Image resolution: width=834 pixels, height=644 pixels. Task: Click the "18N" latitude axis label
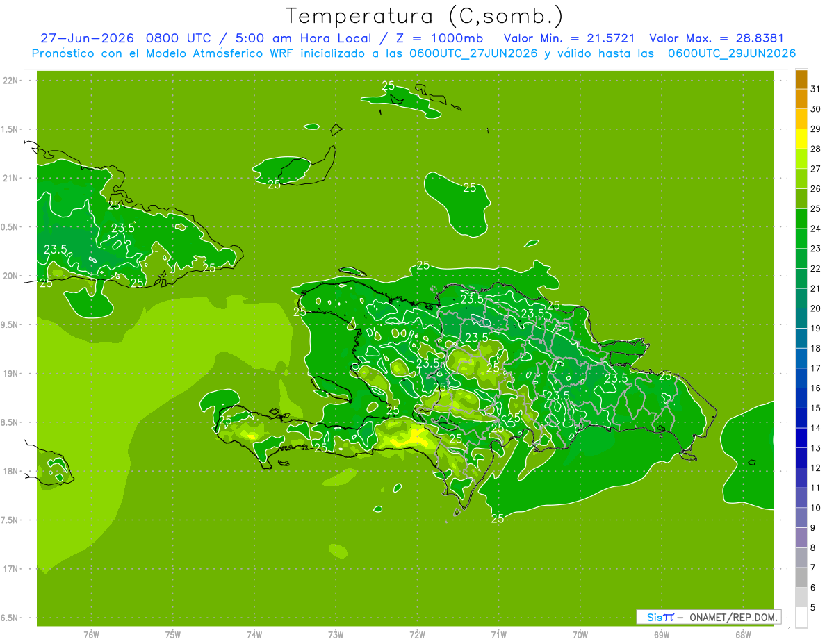tap(12, 472)
